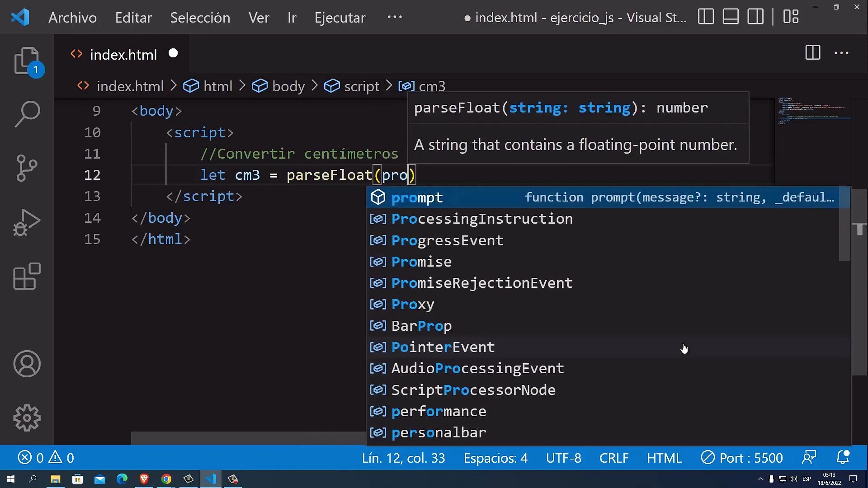Image resolution: width=868 pixels, height=488 pixels.
Task: Open the Extensions view
Action: point(26,277)
